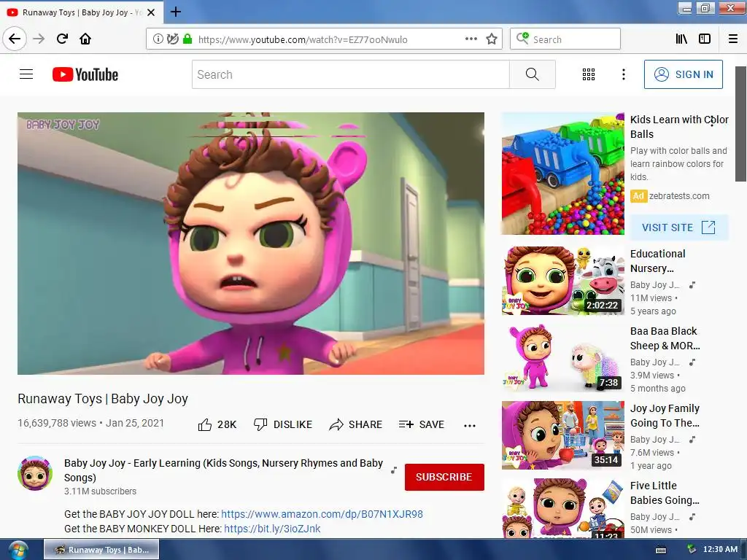747x560 pixels.
Task: Click the Baa Baa Black Sheep & MOR... title
Action: click(x=665, y=338)
